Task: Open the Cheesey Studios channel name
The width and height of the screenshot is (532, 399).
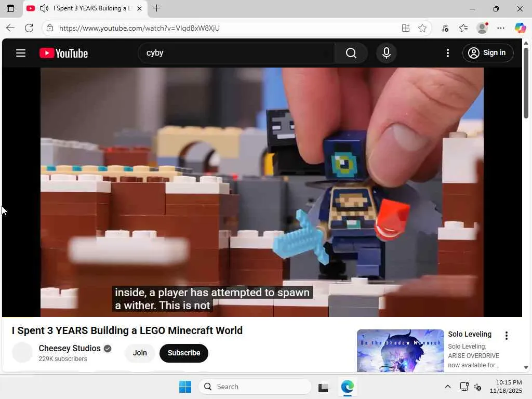Action: click(70, 349)
